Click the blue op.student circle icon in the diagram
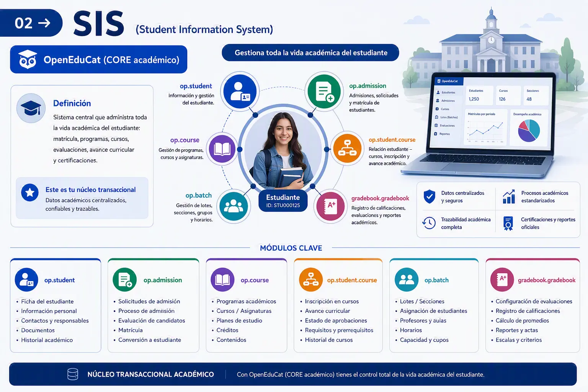Image resolution: width=588 pixels, height=392 pixels. [x=240, y=92]
